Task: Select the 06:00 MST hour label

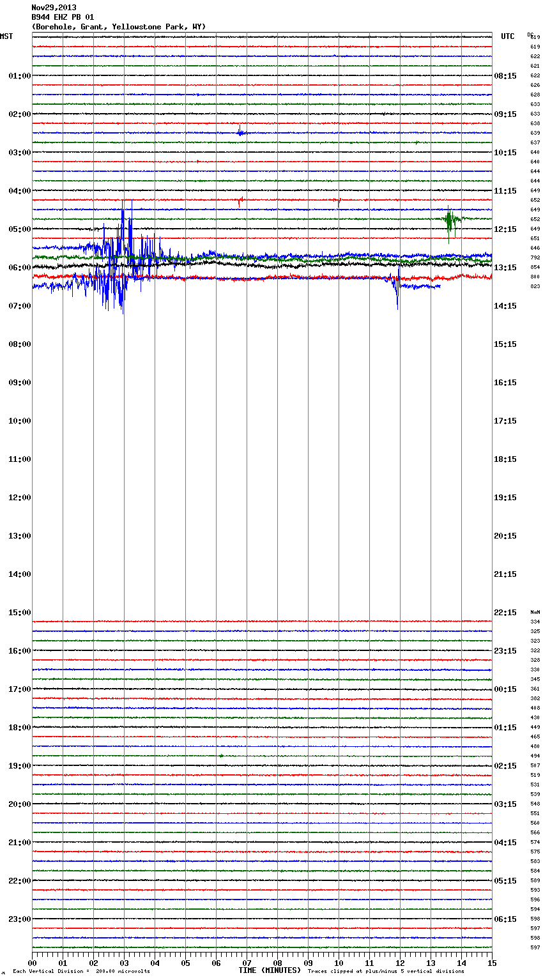Action: 19,268
